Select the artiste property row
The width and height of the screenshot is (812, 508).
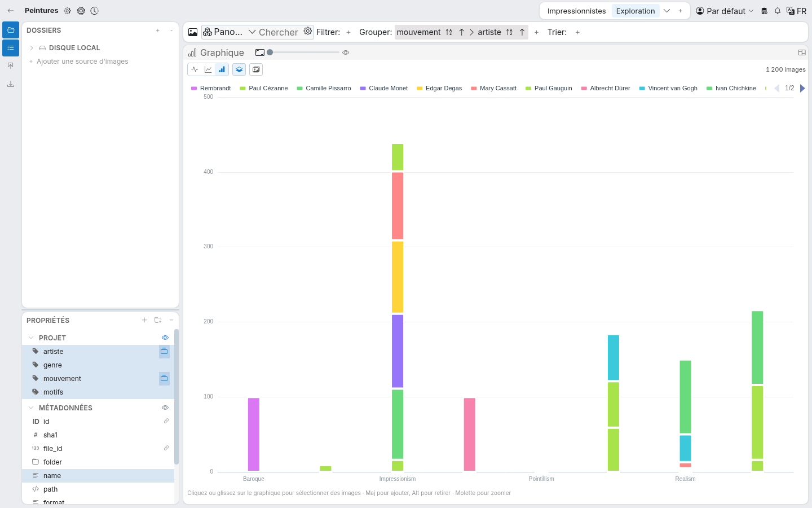[x=98, y=352]
